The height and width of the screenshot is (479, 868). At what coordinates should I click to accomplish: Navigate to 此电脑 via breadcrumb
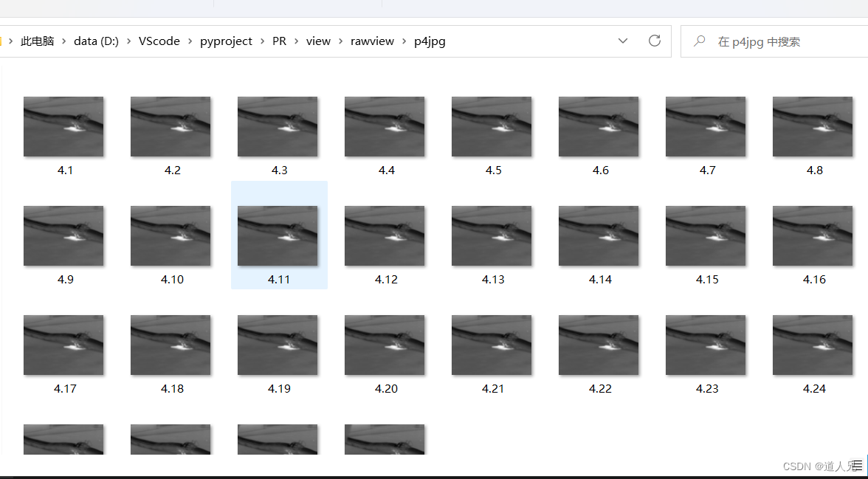(38, 41)
